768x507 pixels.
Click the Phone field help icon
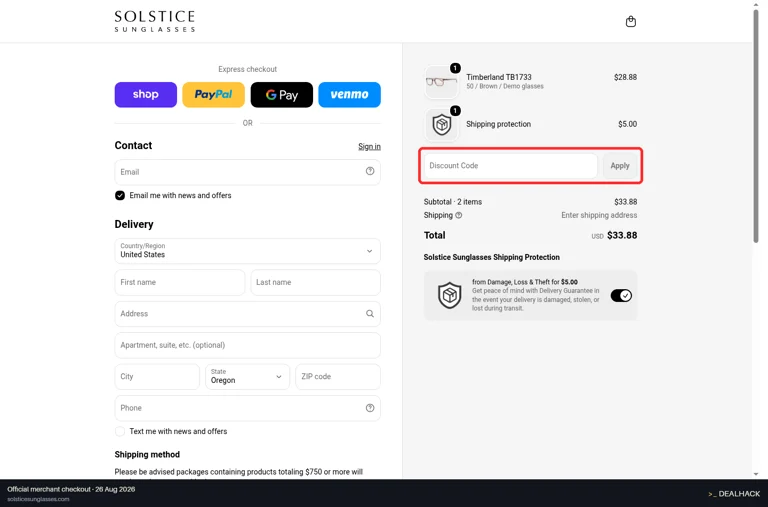(370, 408)
